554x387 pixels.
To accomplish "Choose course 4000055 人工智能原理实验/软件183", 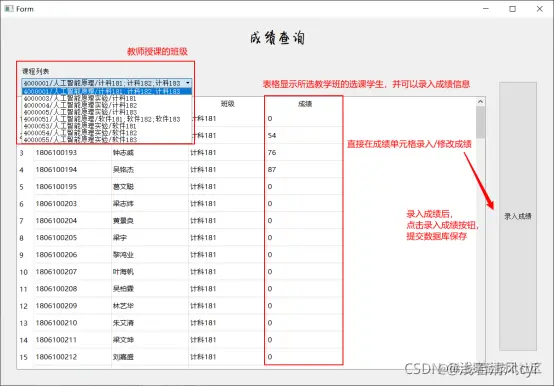I will [107, 140].
